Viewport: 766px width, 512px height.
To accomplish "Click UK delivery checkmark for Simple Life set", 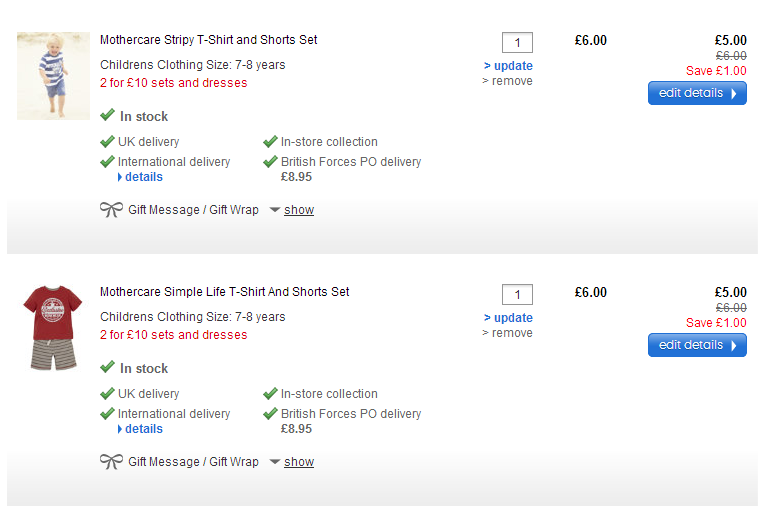I will (108, 394).
